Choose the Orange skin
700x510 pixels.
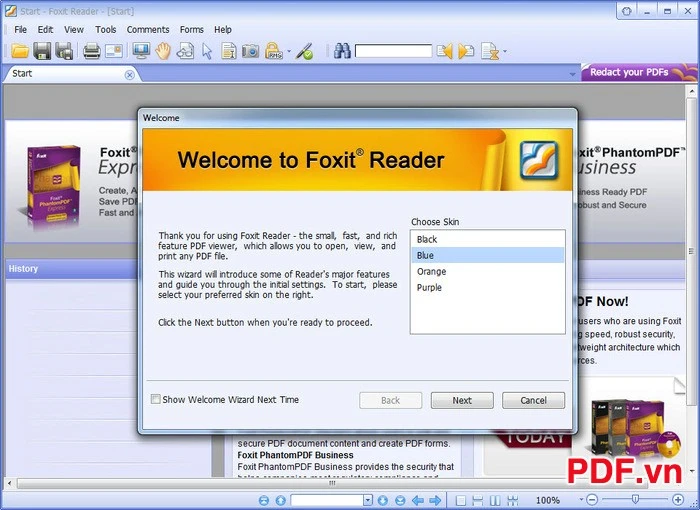(x=488, y=272)
